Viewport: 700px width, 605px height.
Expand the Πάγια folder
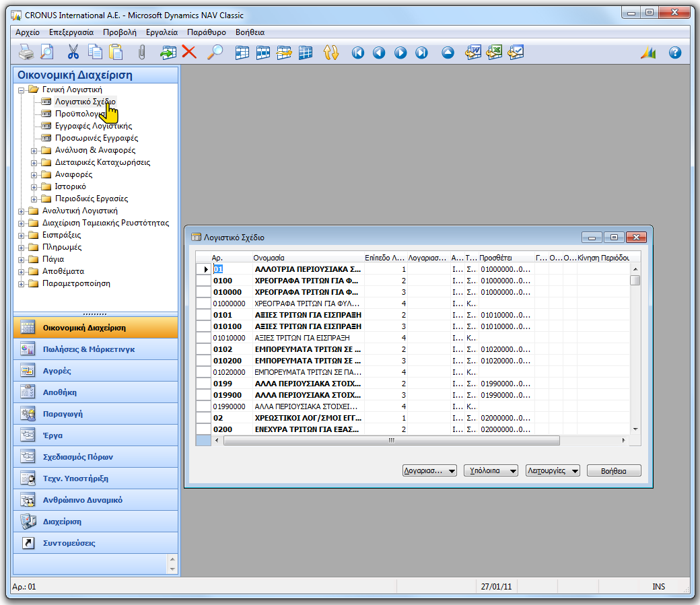pyautogui.click(x=21, y=260)
